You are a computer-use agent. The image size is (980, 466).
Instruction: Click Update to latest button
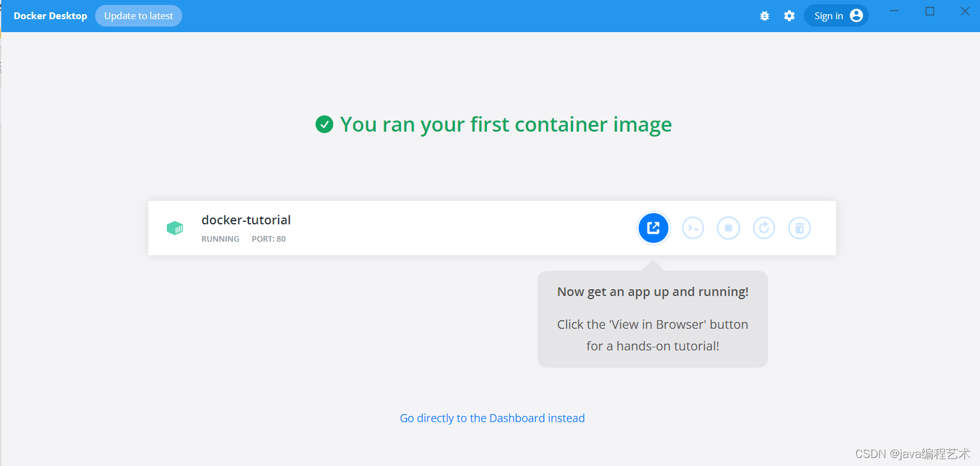[x=138, y=16]
